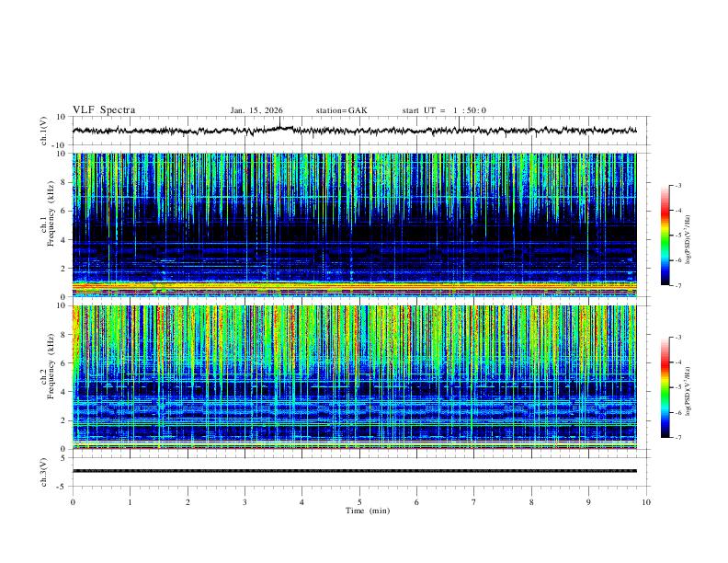Click the log(PSD) label of the upper colorbar
The width and height of the screenshot is (728, 563).
click(x=688, y=239)
